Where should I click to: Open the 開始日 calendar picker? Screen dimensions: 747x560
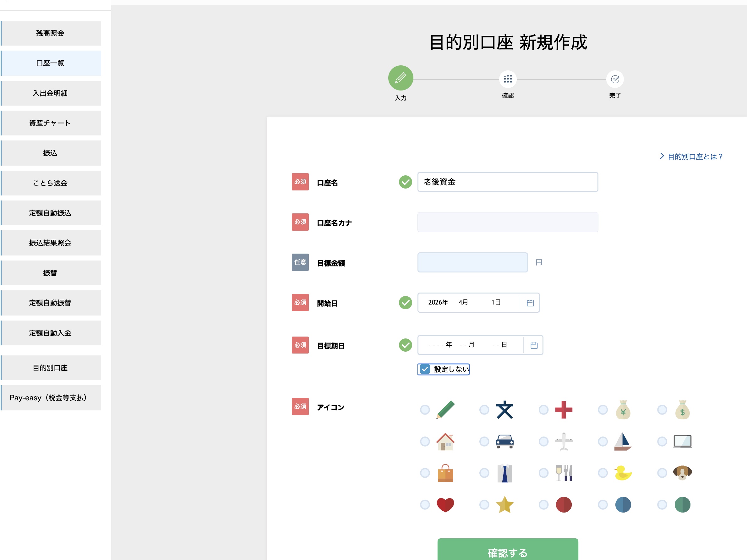[530, 303]
